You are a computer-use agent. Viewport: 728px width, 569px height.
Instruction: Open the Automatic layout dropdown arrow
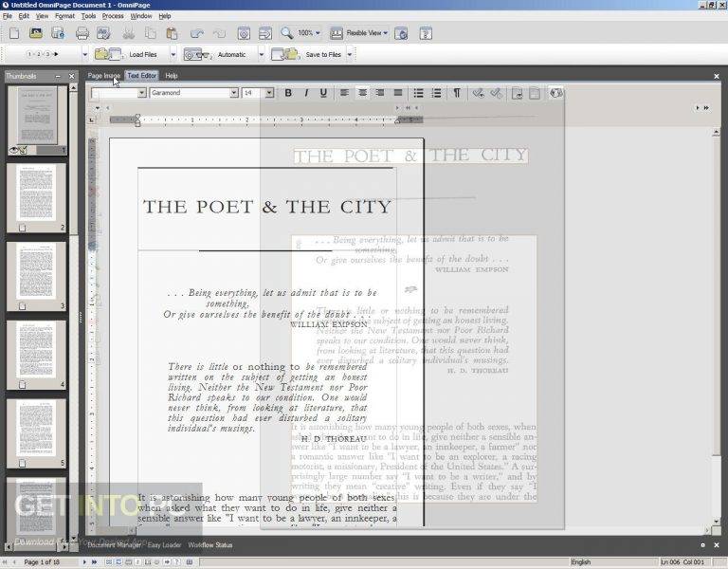tap(262, 54)
